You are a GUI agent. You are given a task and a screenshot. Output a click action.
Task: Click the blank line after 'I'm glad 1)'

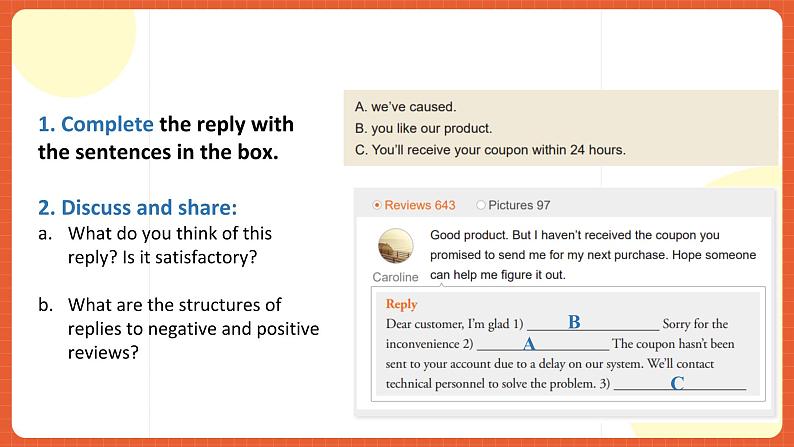[593, 327]
